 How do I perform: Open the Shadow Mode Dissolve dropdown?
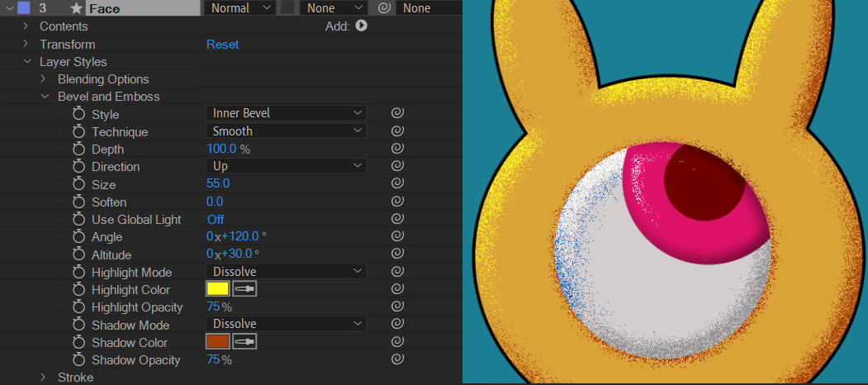pos(287,324)
